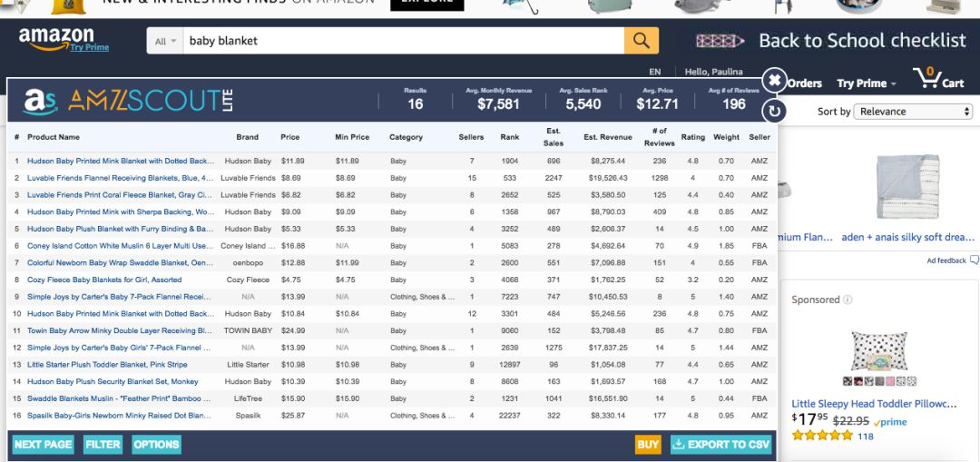Open the 118 reviews count link
This screenshot has height=462, width=980.
(x=865, y=437)
